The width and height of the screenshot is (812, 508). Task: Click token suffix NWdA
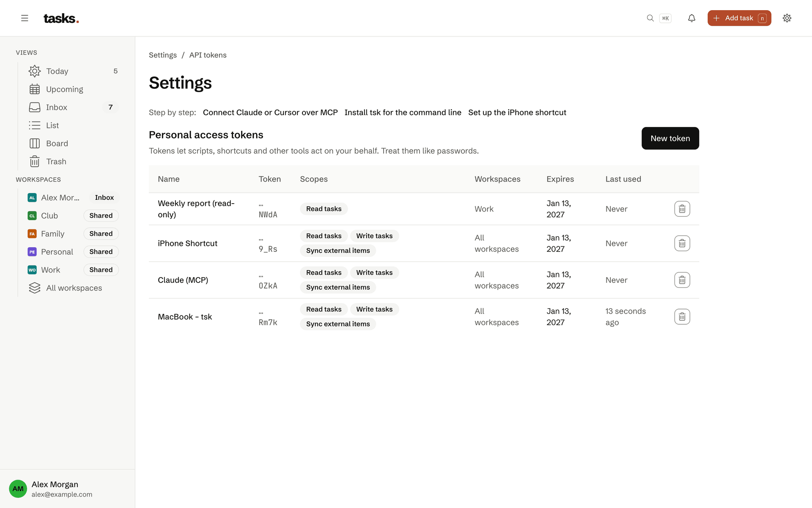coord(268,215)
